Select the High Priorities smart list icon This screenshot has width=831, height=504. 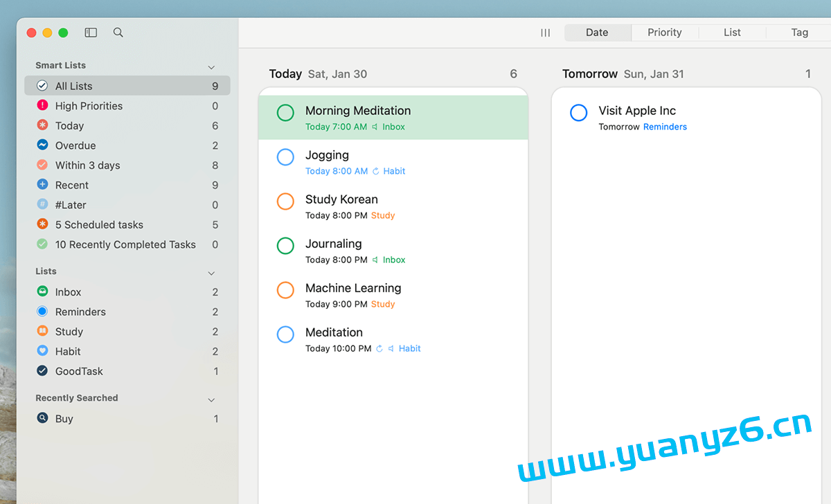tap(42, 106)
